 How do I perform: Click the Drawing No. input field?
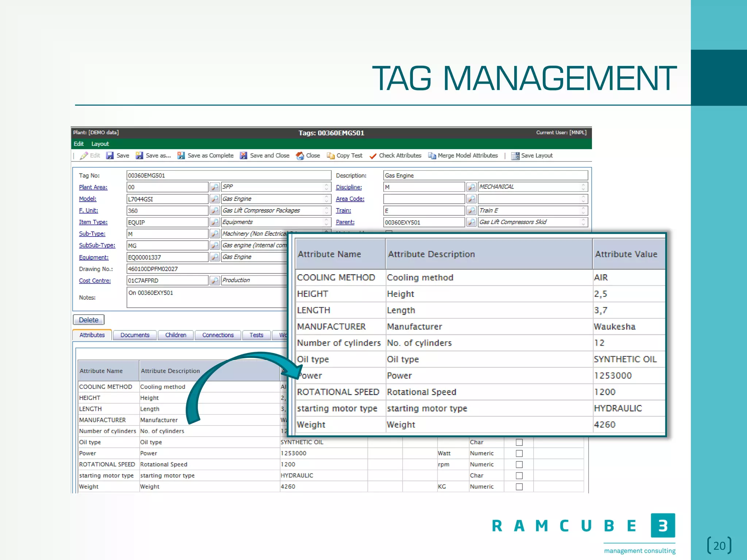[207, 269]
